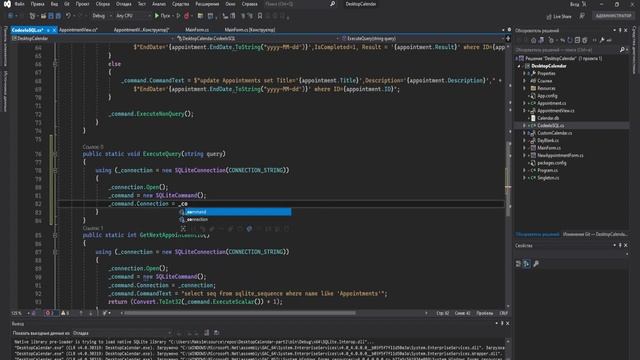Click the Visual Studio logo icon
Viewport: 640px width, 360px height.
click(x=7, y=4)
